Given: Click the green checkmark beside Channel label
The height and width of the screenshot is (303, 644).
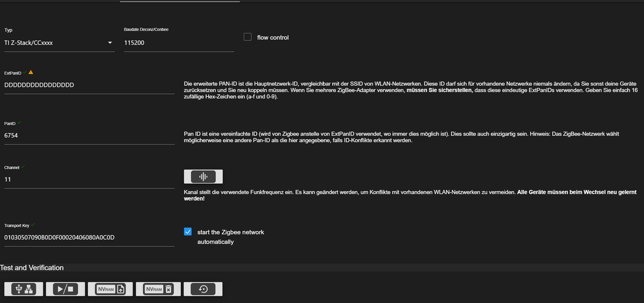Looking at the screenshot, I should (23, 167).
